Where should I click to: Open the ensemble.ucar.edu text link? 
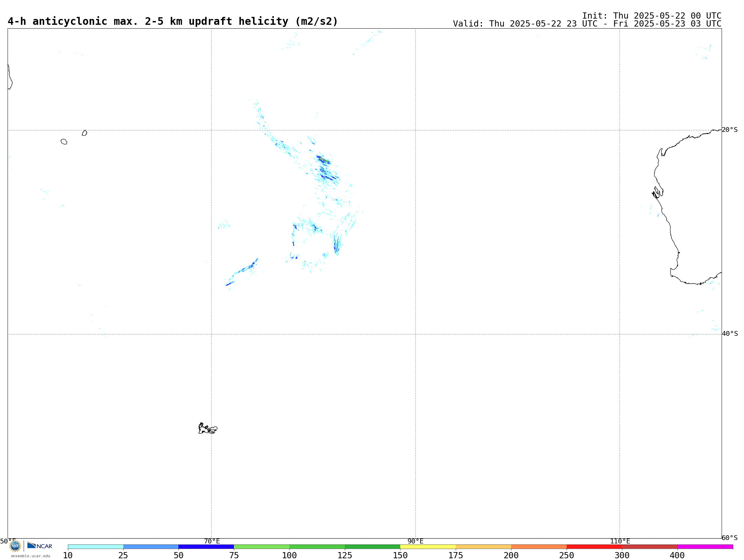click(31, 556)
